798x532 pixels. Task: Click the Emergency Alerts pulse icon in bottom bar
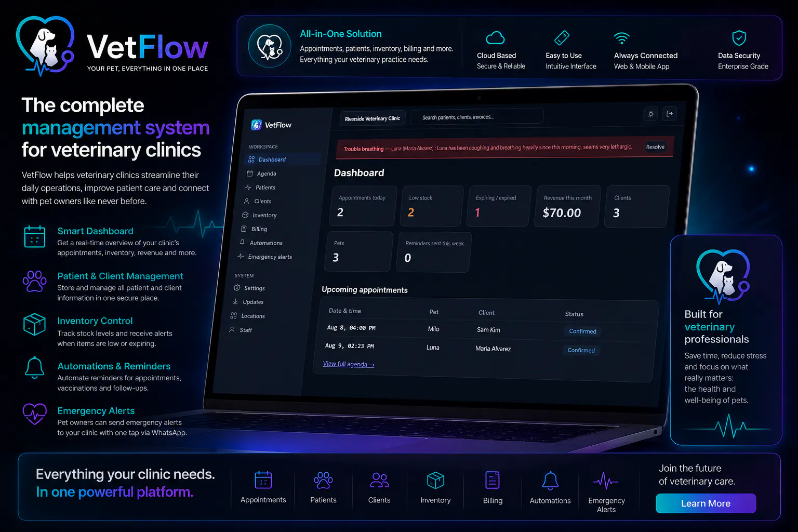606,481
